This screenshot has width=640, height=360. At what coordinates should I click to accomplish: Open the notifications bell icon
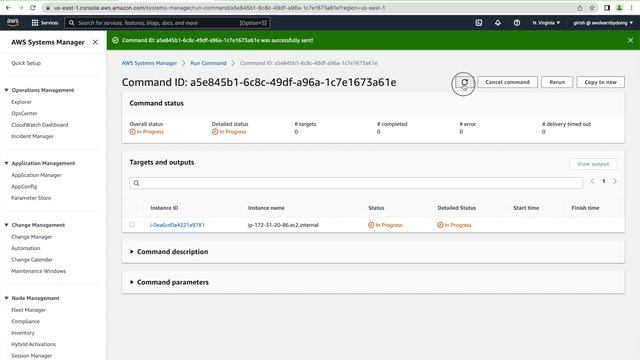pyautogui.click(x=498, y=23)
